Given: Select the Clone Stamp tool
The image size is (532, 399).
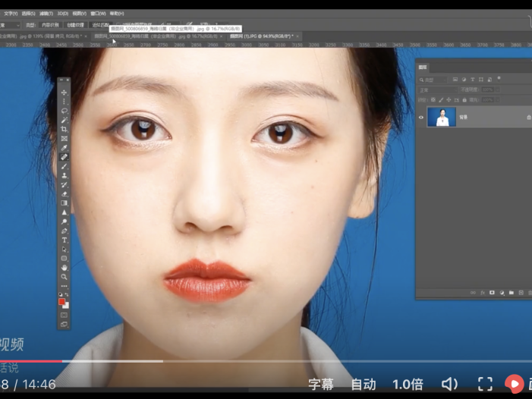Looking at the screenshot, I should (64, 175).
